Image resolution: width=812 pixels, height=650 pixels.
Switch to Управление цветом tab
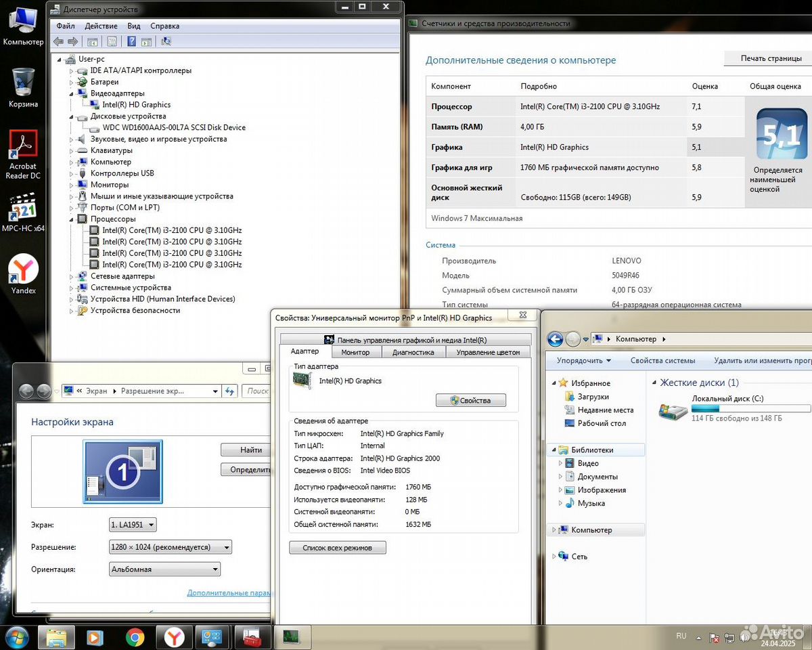(488, 352)
